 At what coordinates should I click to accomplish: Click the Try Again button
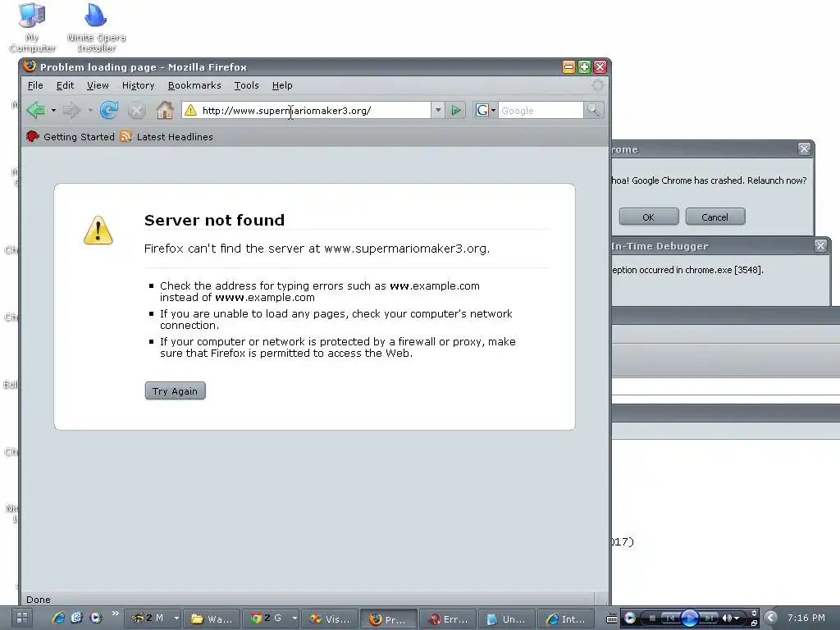click(176, 391)
